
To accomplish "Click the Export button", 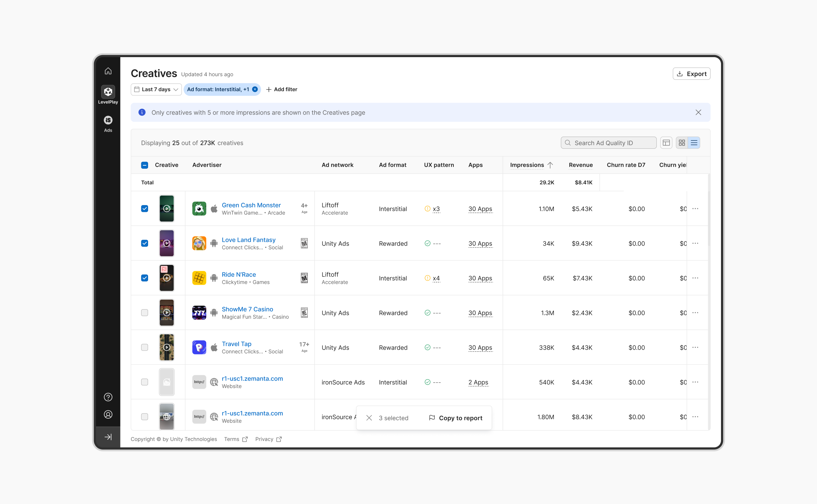I will point(691,74).
